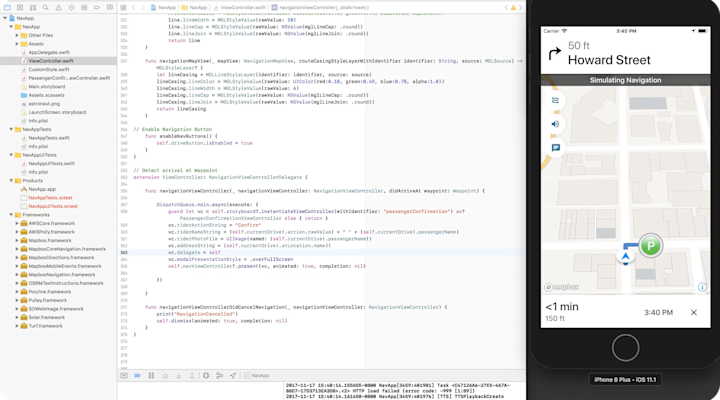Go forward in editor history
720x400 pixels.
coord(144,7)
